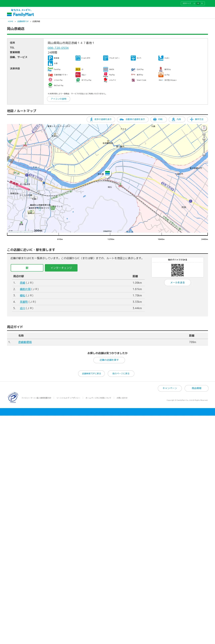Click the PayPay payment icon
The width and height of the screenshot is (215, 644).
pyautogui.click(x=106, y=75)
